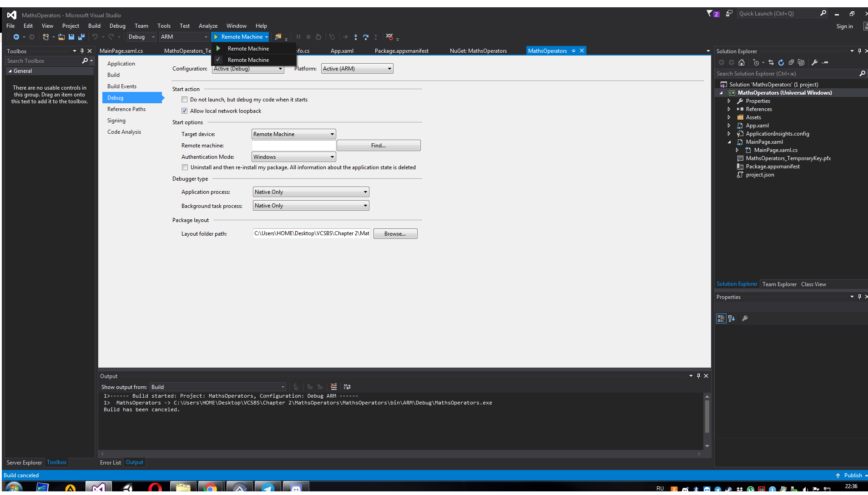Image resolution: width=868 pixels, height=495 pixels.
Task: Toggle 'Uninstall and then re-install my package' checkbox
Action: (185, 167)
